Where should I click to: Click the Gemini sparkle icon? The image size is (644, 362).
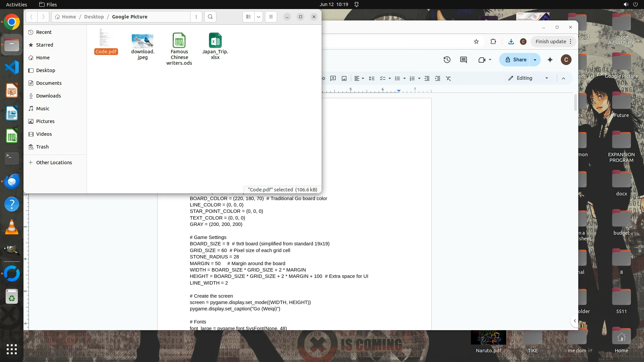point(550,60)
